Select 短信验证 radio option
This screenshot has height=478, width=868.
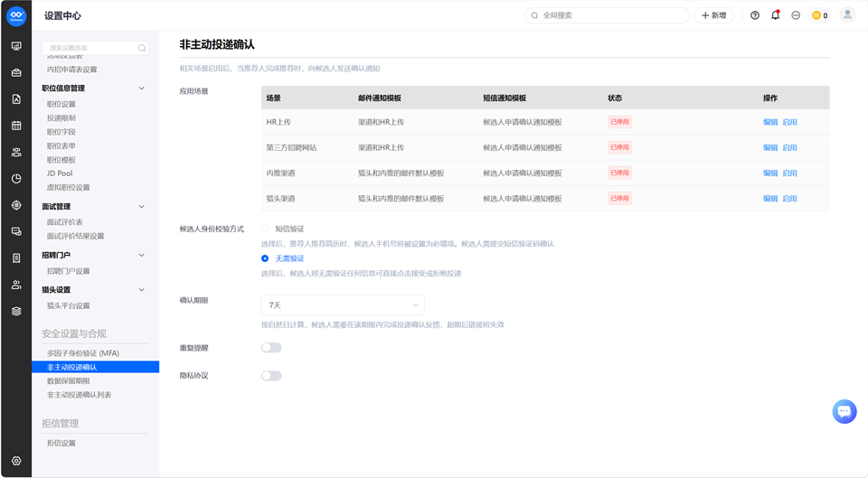point(265,229)
